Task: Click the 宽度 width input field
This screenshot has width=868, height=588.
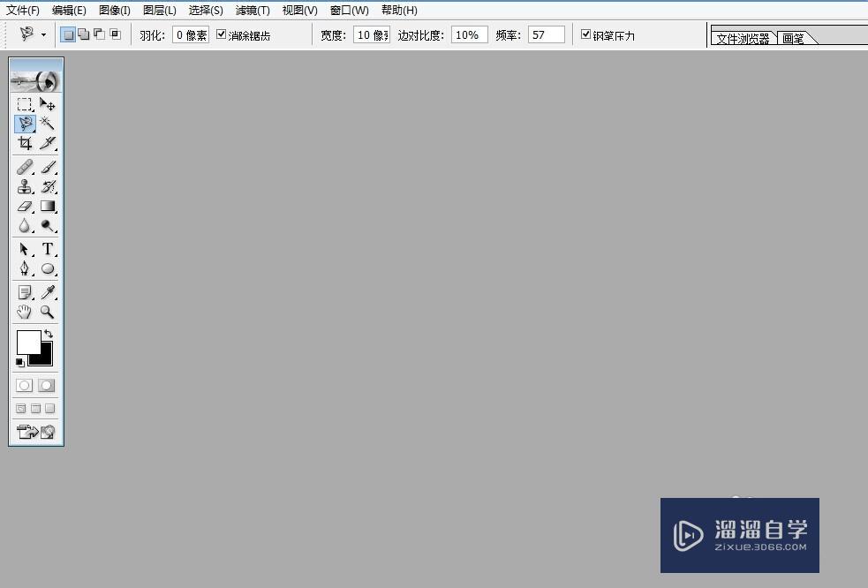Action: pos(372,35)
